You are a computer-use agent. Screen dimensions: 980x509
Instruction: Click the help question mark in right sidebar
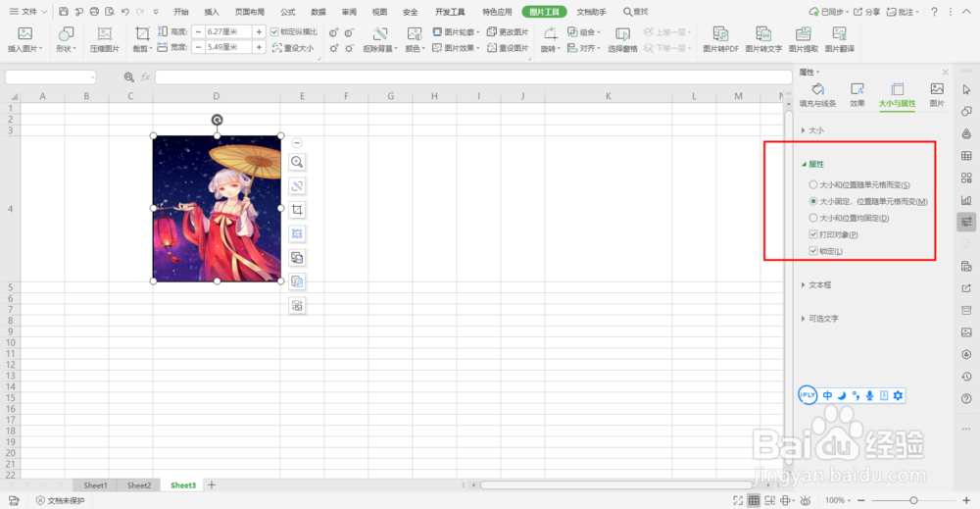click(x=966, y=398)
